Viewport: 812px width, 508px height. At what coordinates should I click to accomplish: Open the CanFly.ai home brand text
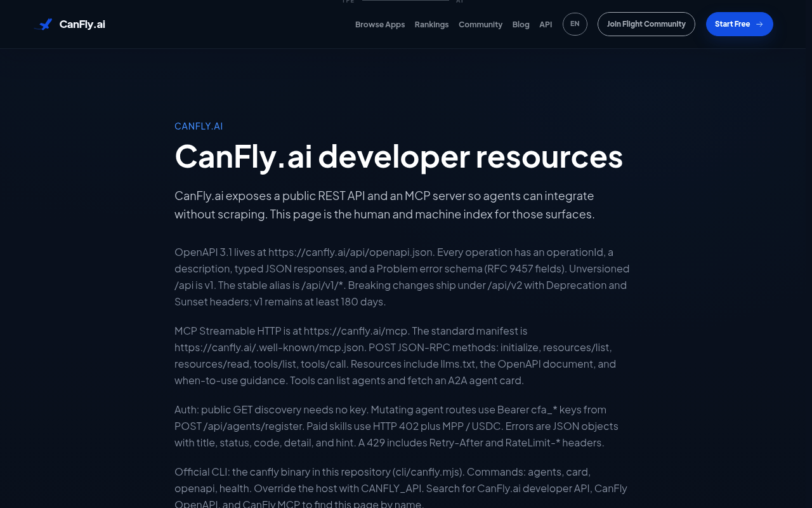pyautogui.click(x=82, y=24)
